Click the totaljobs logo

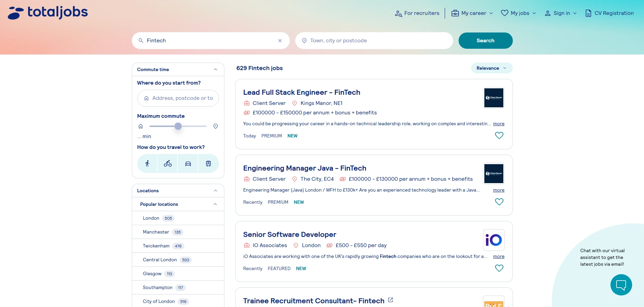(47, 12)
